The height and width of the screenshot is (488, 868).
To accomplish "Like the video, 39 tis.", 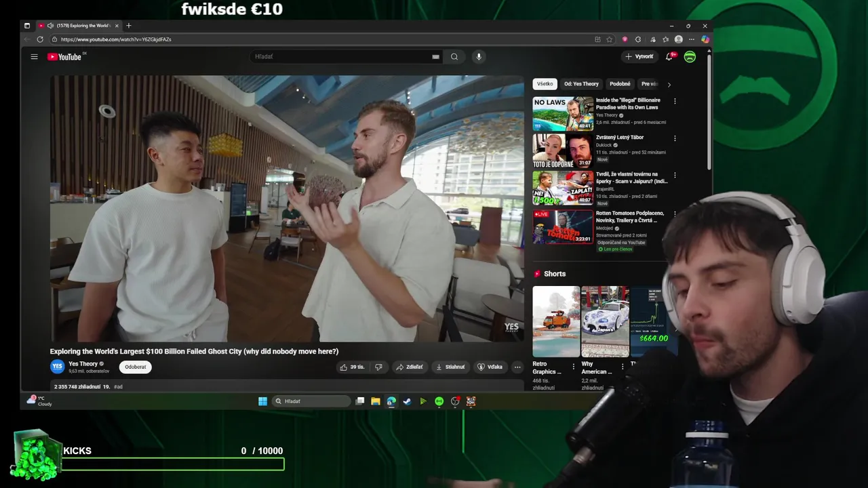I will tap(352, 367).
